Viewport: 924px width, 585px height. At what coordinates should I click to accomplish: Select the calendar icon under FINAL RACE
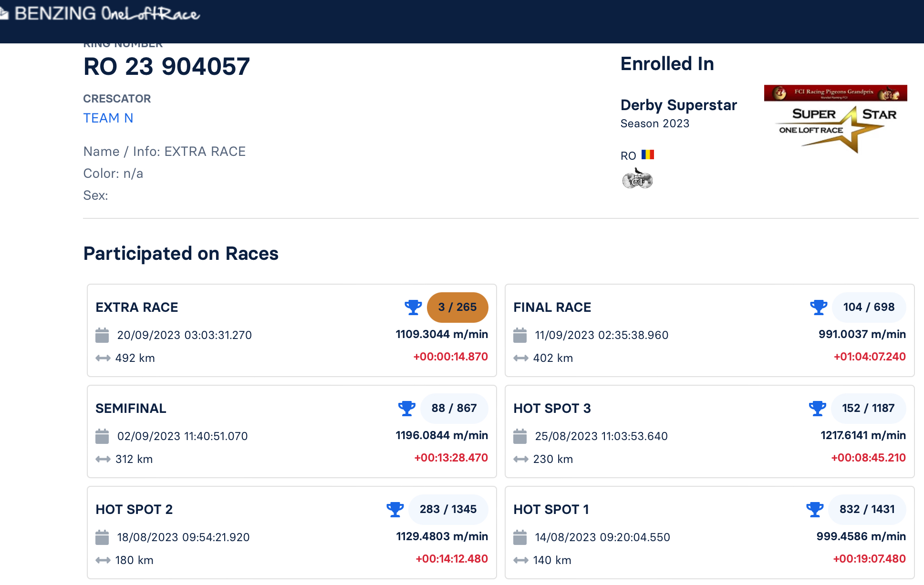point(520,335)
